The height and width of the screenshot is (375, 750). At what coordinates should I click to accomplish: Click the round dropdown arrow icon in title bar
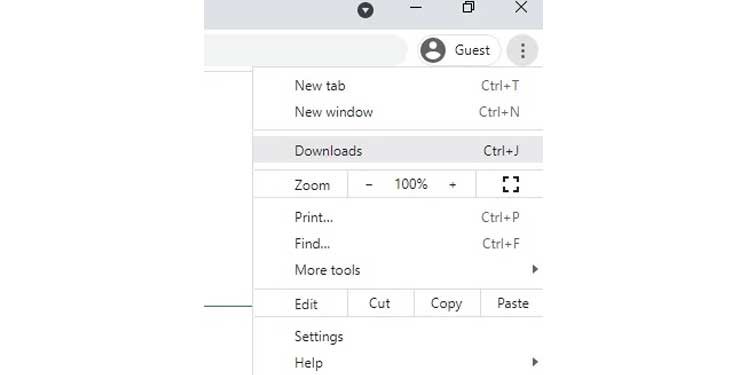click(365, 10)
